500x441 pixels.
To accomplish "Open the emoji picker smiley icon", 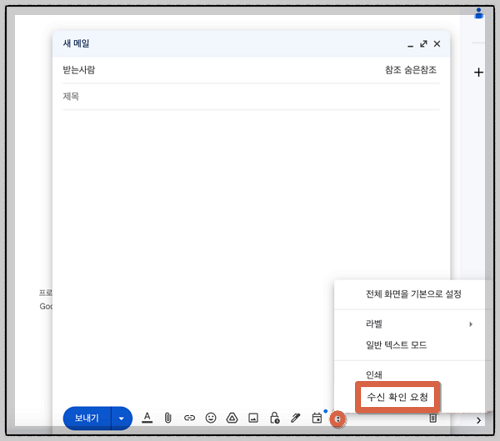I will [x=211, y=418].
